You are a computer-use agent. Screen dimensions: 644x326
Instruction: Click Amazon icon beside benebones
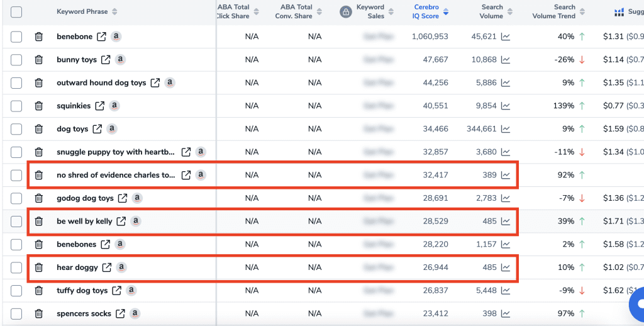coord(120,244)
